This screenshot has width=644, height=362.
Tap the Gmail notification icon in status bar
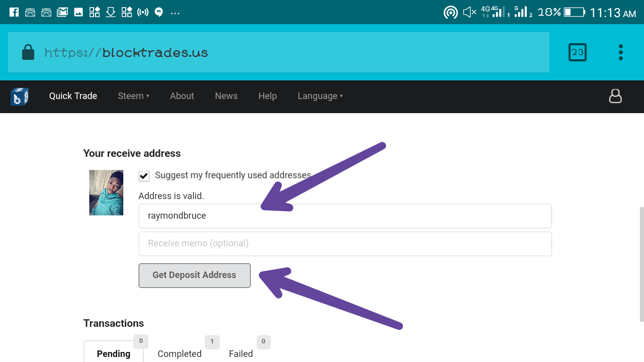[x=62, y=12]
